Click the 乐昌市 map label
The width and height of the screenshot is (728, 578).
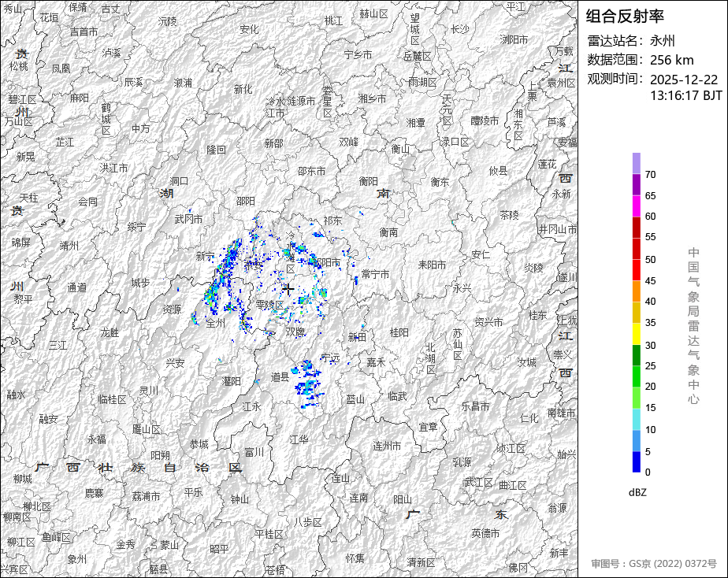[475, 407]
